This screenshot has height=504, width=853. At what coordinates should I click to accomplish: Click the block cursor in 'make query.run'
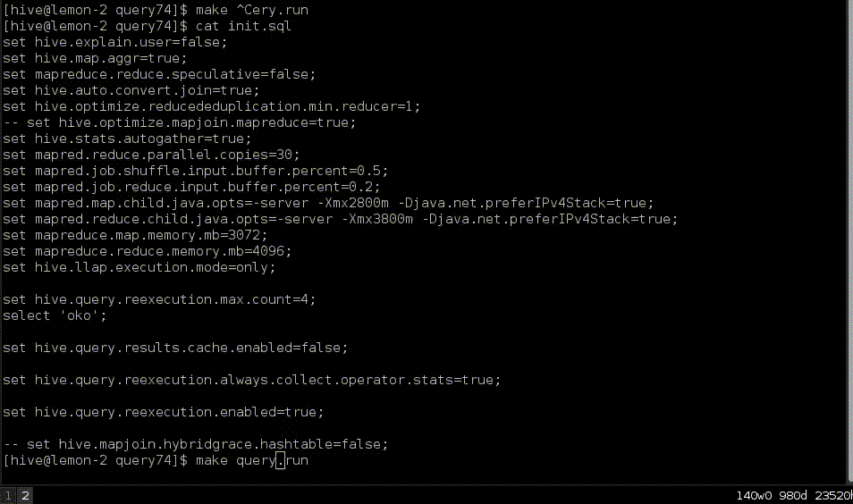[x=280, y=460]
